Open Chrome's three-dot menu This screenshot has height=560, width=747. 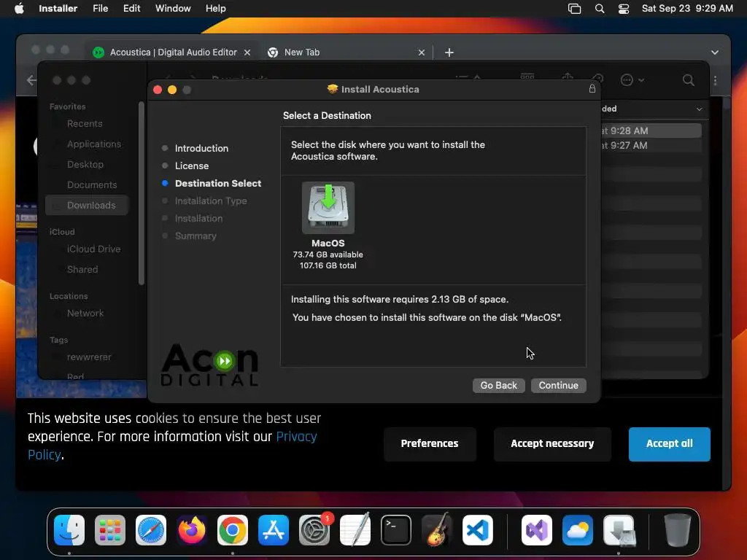point(715,80)
